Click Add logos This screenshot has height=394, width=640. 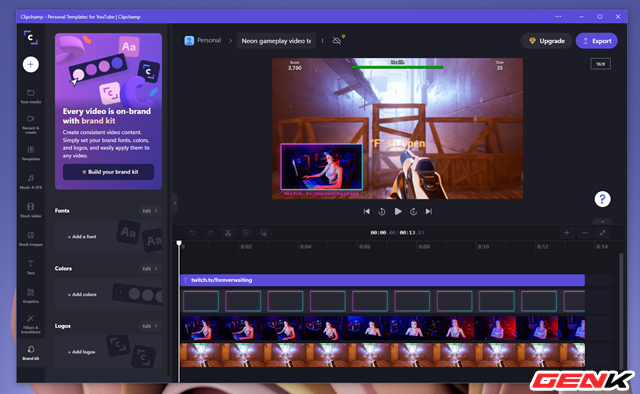81,352
